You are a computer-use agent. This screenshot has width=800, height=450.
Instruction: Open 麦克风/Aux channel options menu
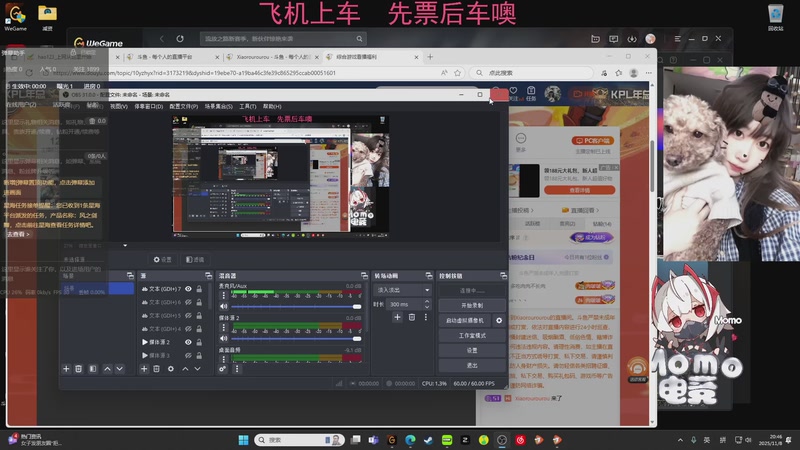coord(223,295)
